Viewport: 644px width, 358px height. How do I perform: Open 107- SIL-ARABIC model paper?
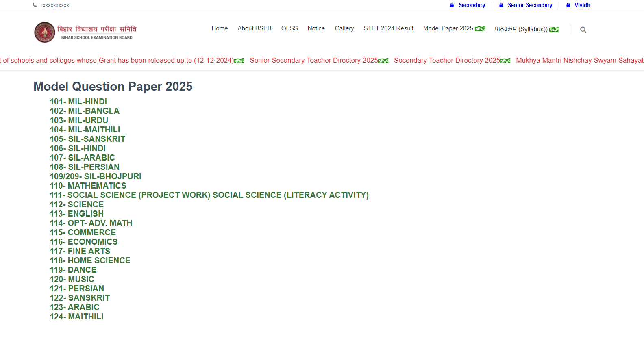pyautogui.click(x=83, y=158)
